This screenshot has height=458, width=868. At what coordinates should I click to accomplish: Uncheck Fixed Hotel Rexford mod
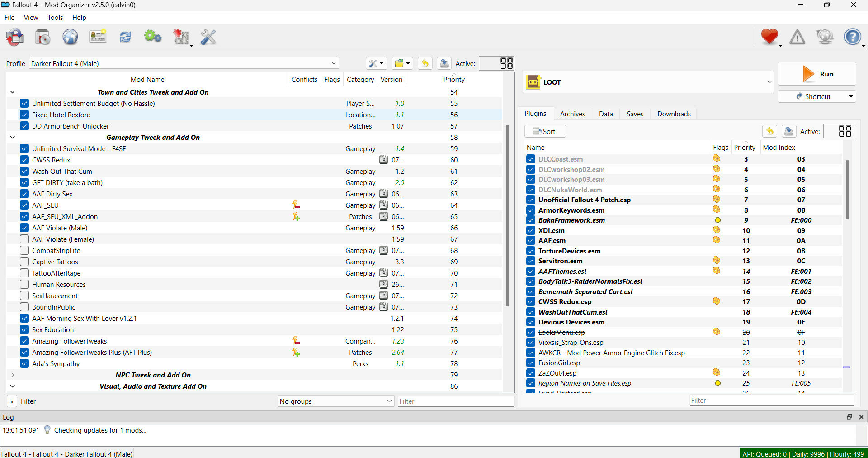(24, 115)
